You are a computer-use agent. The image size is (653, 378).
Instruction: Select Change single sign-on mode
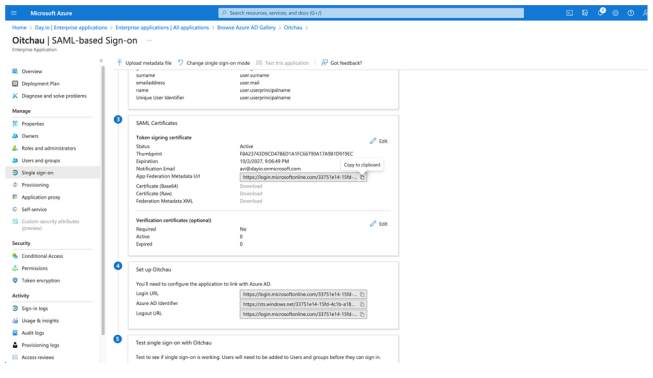214,63
